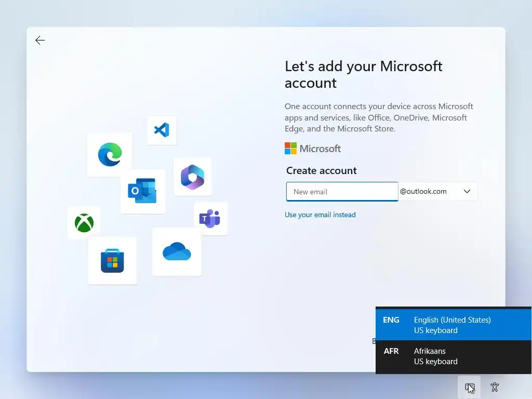Focus the New email input field

tap(342, 192)
